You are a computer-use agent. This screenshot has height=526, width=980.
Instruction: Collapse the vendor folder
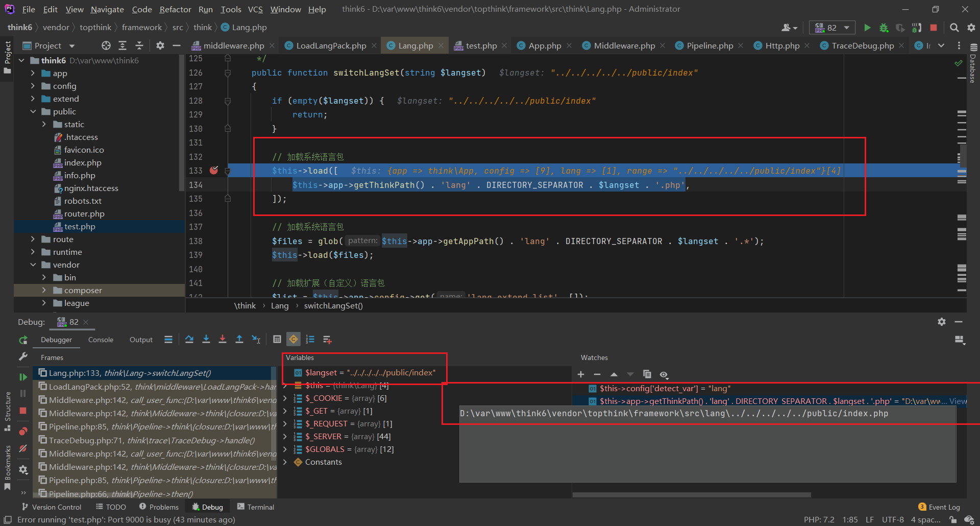pyautogui.click(x=33, y=265)
